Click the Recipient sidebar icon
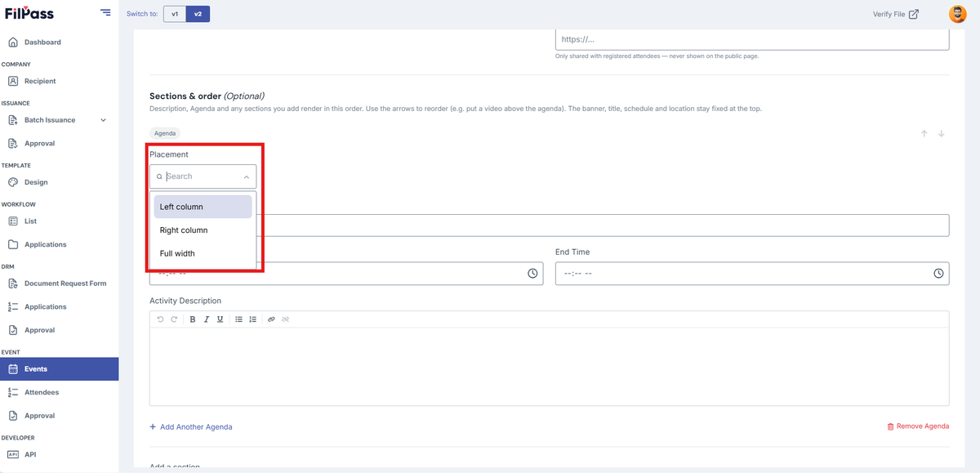The width and height of the screenshot is (980, 473). (13, 81)
